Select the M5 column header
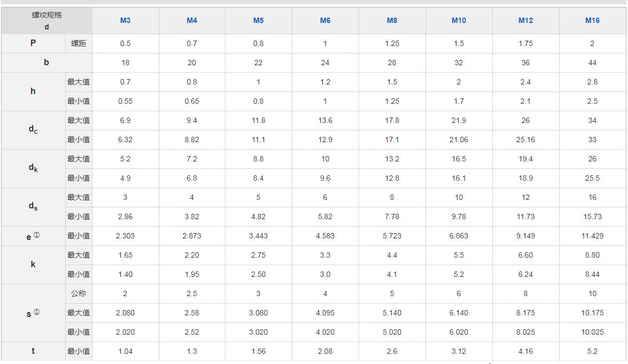Image resolution: width=628 pixels, height=364 pixels. tap(258, 20)
